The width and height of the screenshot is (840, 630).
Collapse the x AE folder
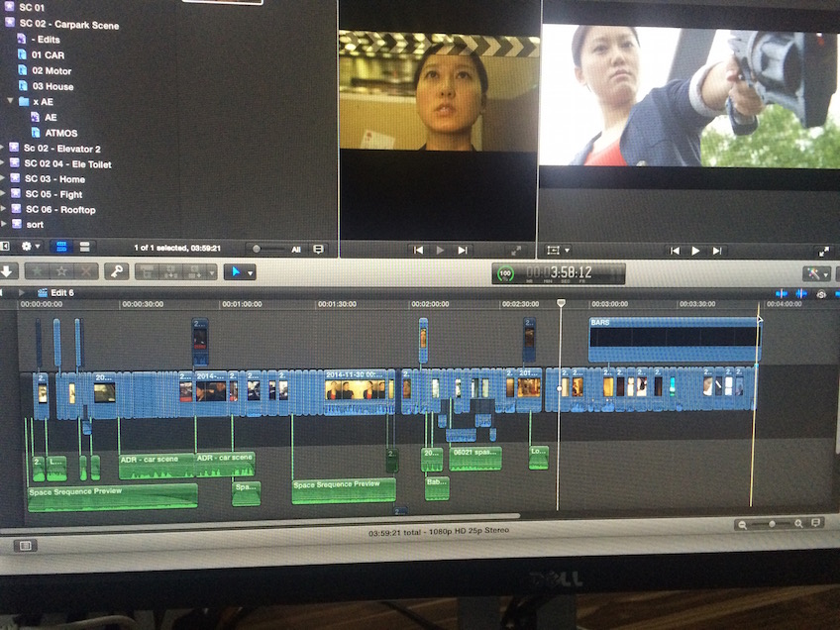11,101
